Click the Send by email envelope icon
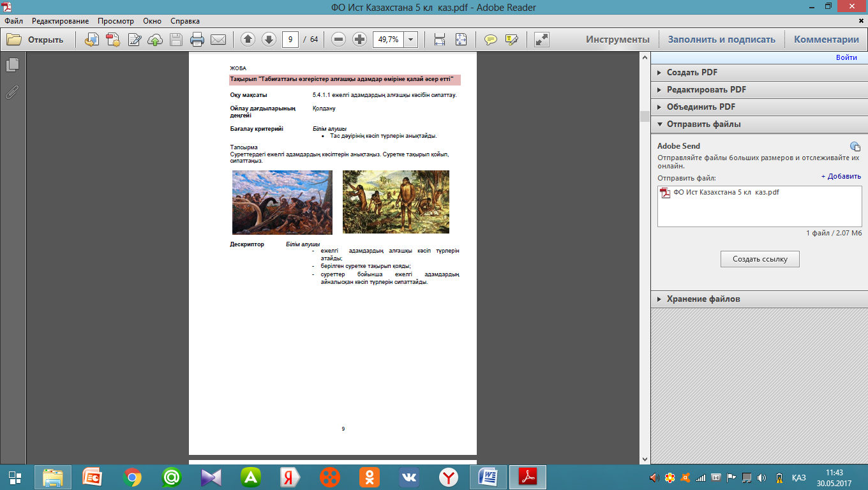The image size is (868, 490). click(218, 40)
